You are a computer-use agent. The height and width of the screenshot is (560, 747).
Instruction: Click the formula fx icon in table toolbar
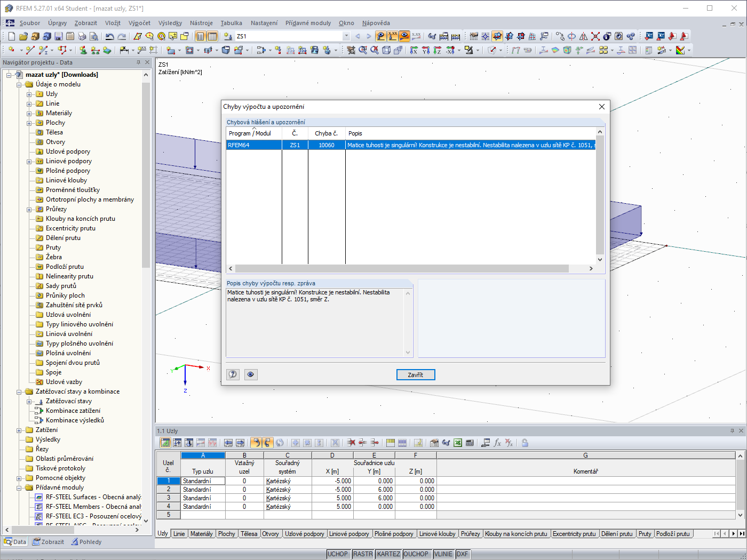(x=497, y=443)
